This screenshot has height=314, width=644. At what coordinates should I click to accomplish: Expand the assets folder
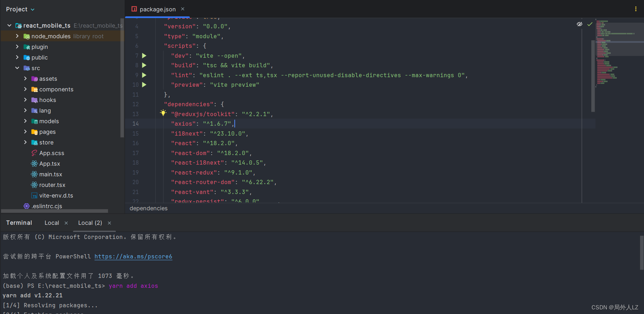pyautogui.click(x=25, y=79)
